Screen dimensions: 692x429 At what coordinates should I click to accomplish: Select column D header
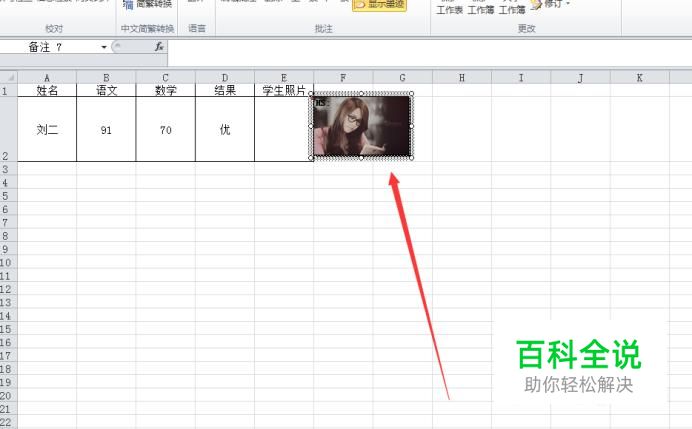click(x=225, y=78)
